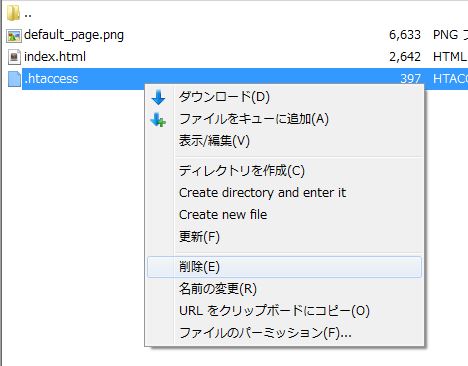Click the blue download arrow icon
The height and width of the screenshot is (366, 468).
158,98
